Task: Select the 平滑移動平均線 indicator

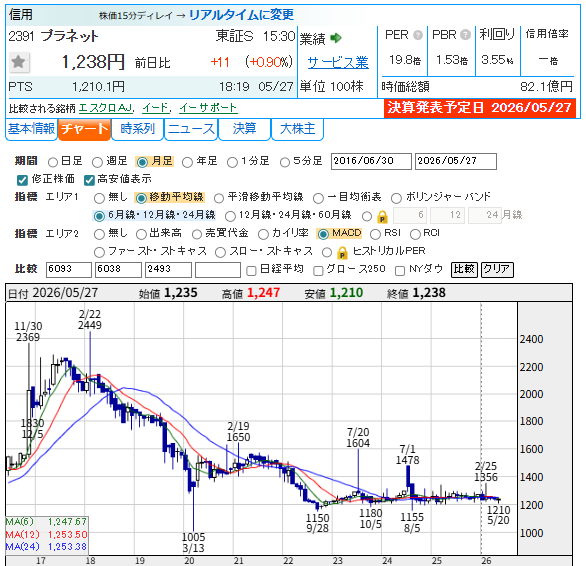Action: tap(219, 198)
